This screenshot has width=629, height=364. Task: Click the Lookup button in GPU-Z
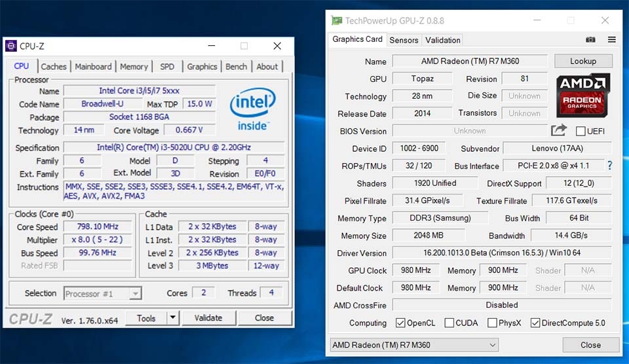coord(583,61)
